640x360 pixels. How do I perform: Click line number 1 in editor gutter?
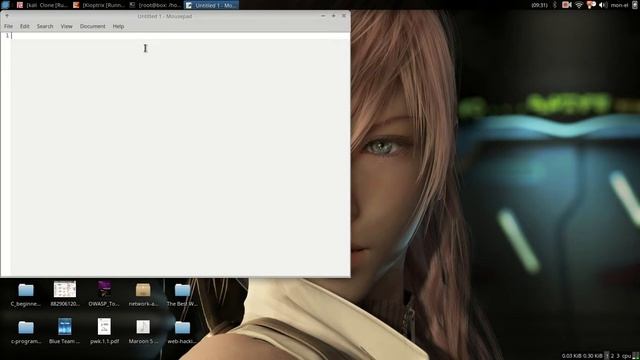click(x=7, y=36)
